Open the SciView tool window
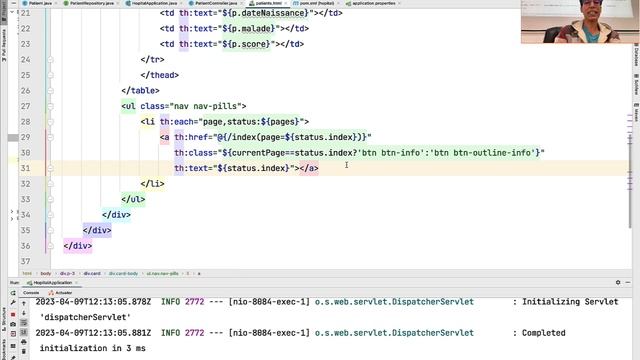 [x=636, y=84]
